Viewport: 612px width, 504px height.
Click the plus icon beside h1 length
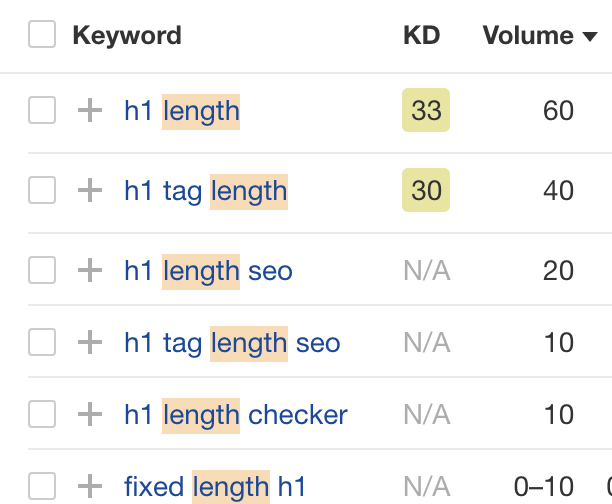90,110
